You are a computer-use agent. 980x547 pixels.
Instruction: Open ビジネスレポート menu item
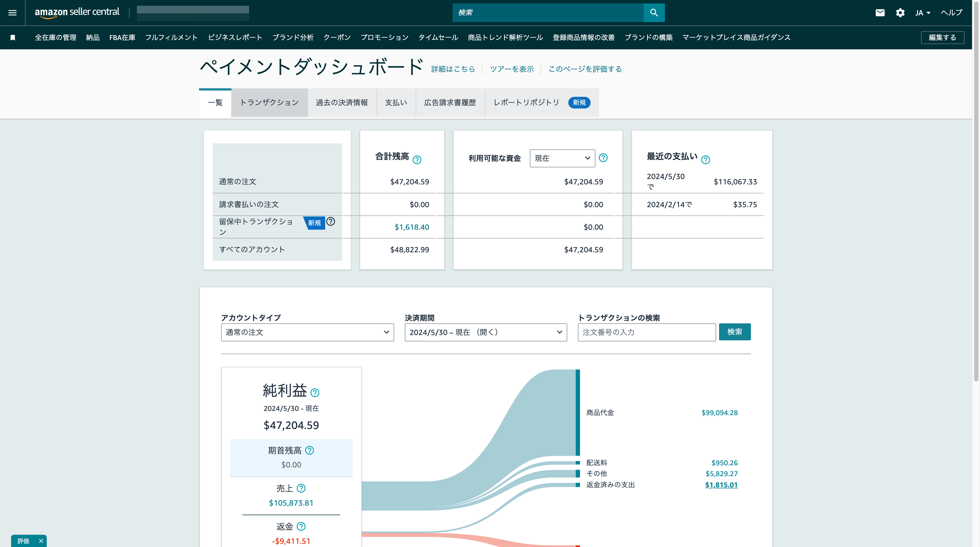point(235,38)
